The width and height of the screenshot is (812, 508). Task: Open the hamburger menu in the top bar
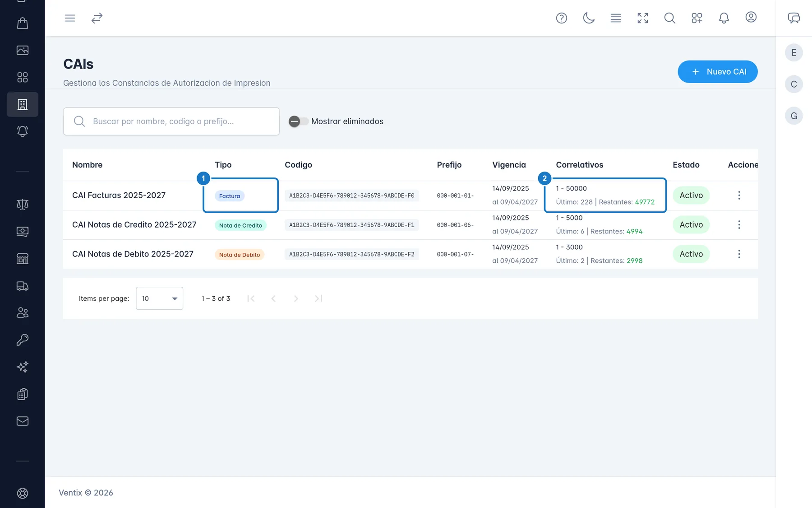(x=70, y=18)
